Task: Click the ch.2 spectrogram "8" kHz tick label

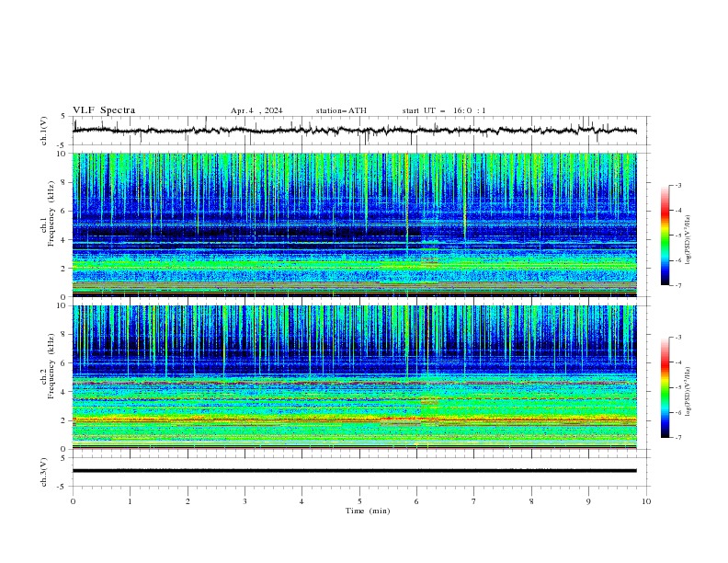Action: click(x=63, y=335)
